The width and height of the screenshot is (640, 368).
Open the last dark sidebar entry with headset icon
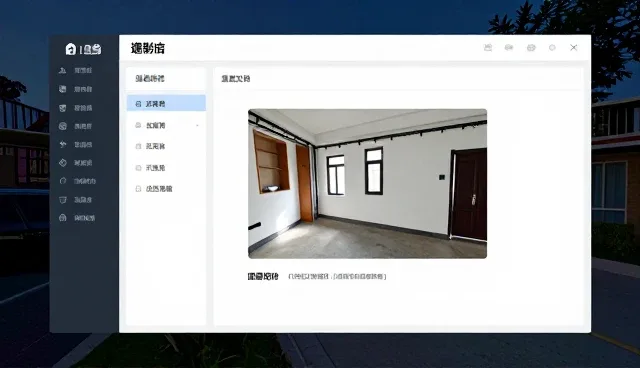coord(77,218)
